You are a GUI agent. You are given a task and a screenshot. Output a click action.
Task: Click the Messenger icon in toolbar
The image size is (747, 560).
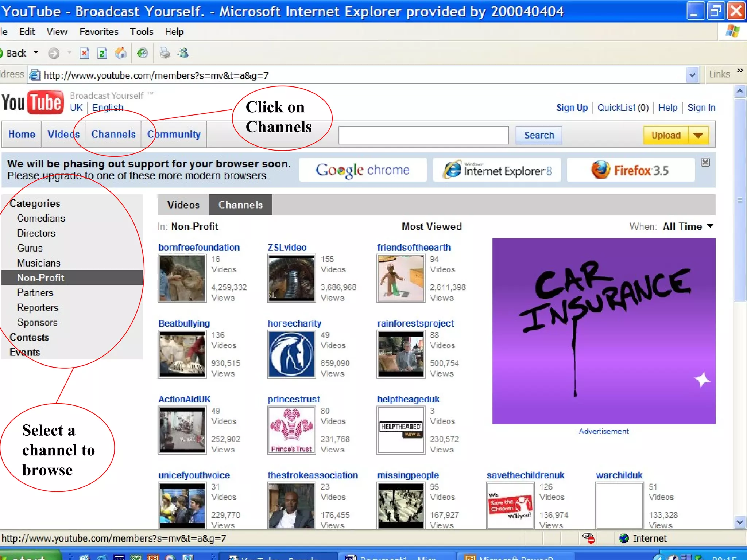pyautogui.click(x=183, y=53)
